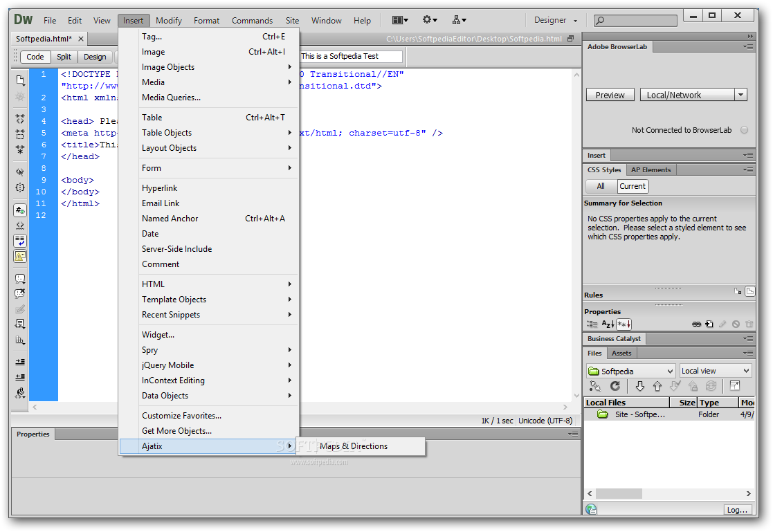Viewport: 773px width, 532px height.
Task: Click the document Title input field
Action: tap(351, 56)
